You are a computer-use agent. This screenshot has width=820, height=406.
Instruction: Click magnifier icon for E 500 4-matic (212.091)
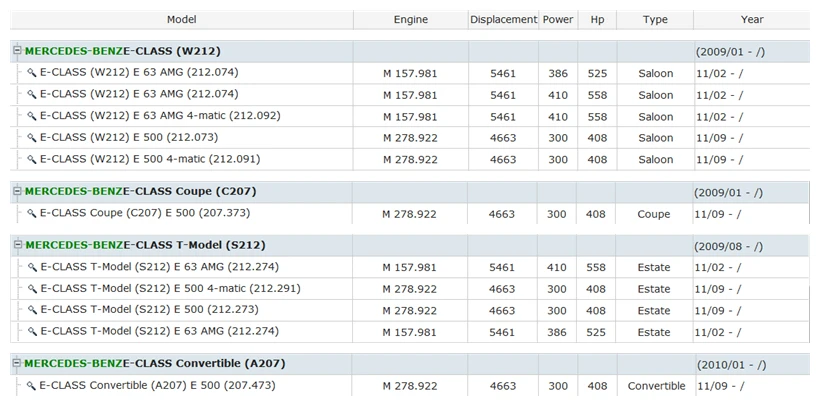(32, 159)
